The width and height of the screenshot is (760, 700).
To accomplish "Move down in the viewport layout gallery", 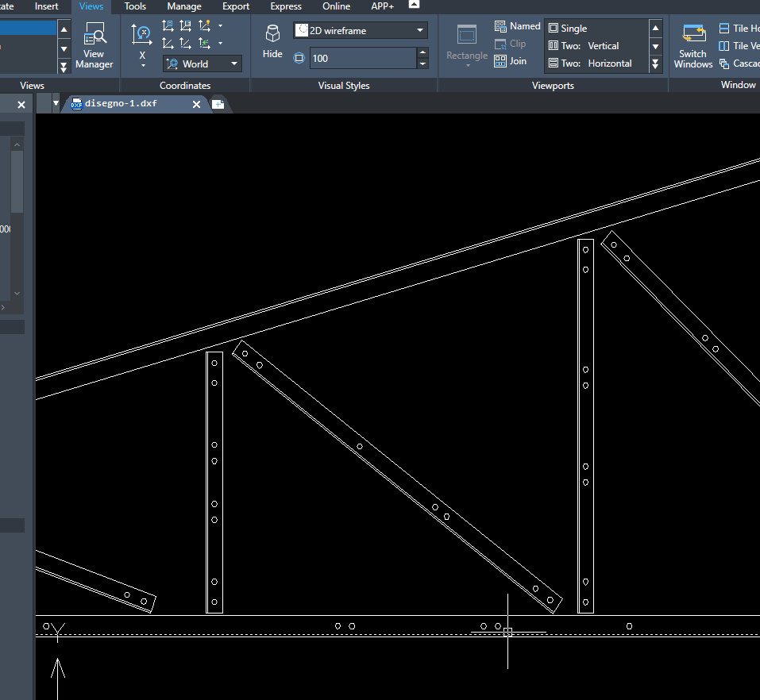I will (x=655, y=47).
